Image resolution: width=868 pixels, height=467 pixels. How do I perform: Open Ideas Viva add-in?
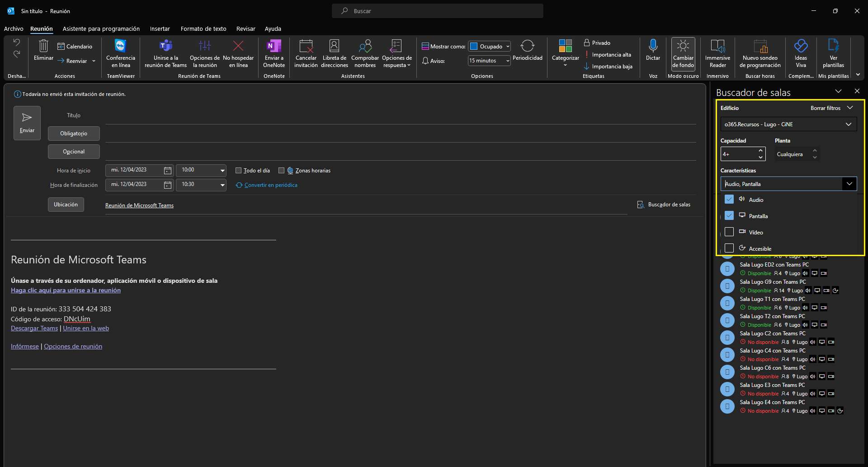click(x=801, y=53)
